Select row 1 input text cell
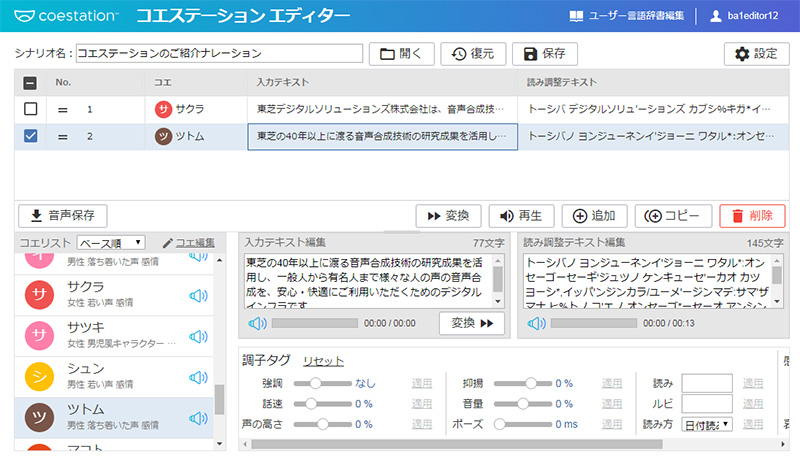The width and height of the screenshot is (800, 465). click(x=382, y=109)
